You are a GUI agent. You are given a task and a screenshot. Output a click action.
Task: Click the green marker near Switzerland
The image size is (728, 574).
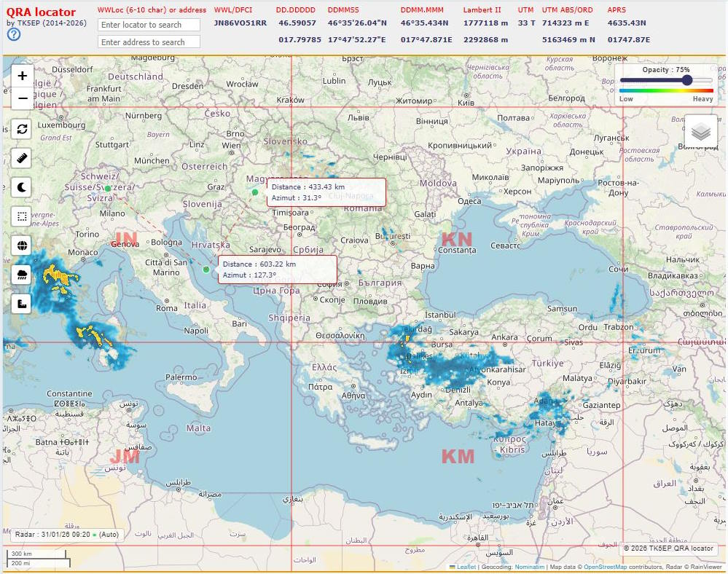[108, 189]
